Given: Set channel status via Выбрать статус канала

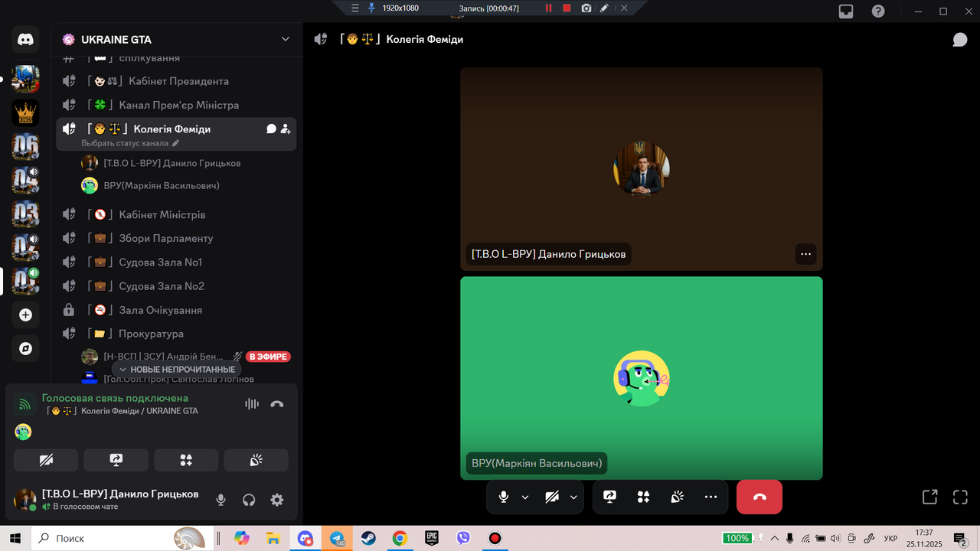Looking at the screenshot, I should click(x=130, y=143).
